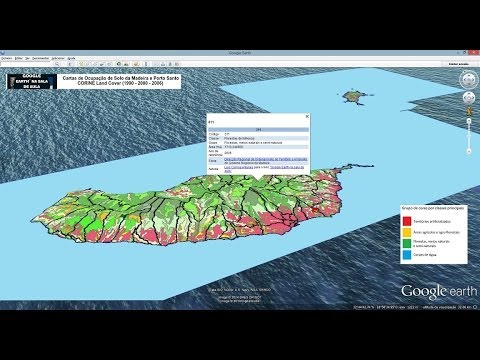480x360 pixels.
Task: Click the Move joystick navigation control
Action: click(x=469, y=98)
